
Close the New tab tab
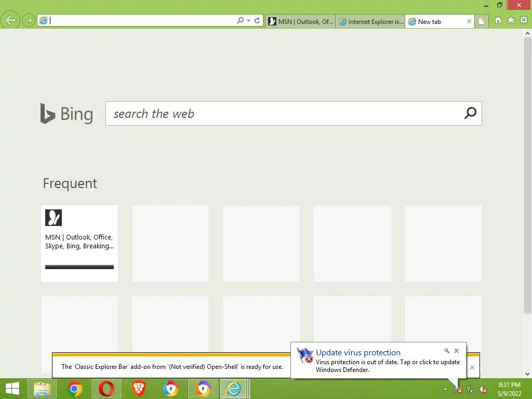click(x=469, y=21)
